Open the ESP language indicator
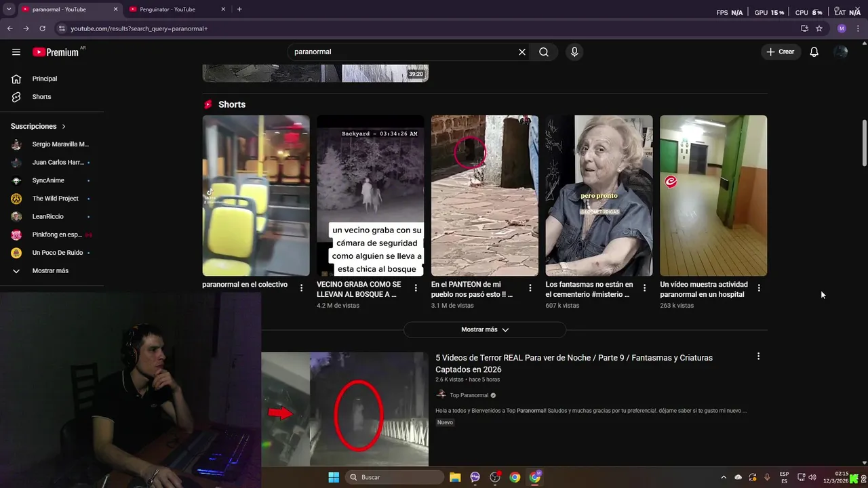Screen dimensions: 868x488 pos(784,477)
